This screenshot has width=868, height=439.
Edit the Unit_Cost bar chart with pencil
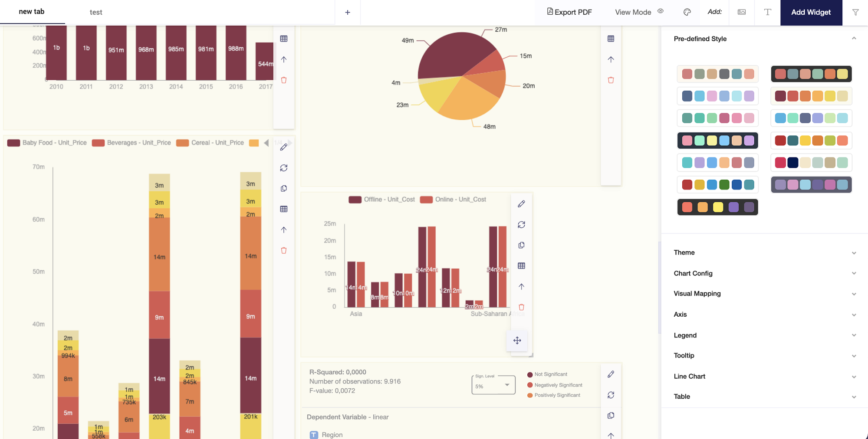[x=521, y=204]
